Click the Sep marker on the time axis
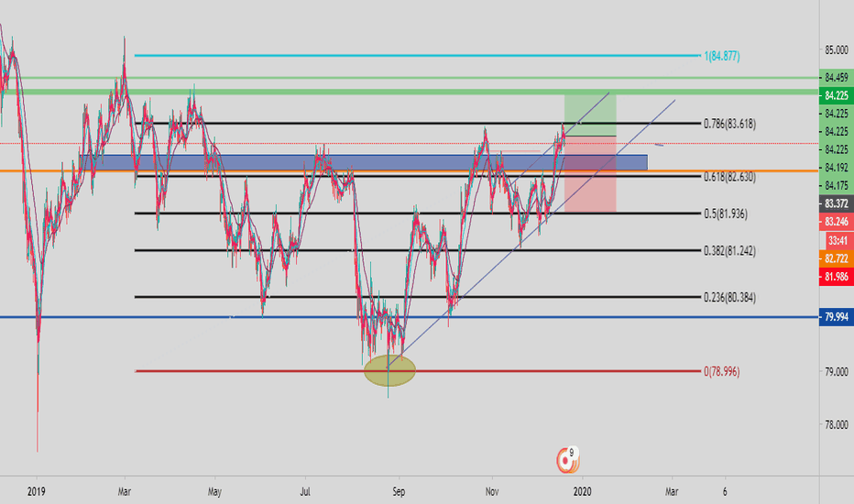 pos(399,491)
